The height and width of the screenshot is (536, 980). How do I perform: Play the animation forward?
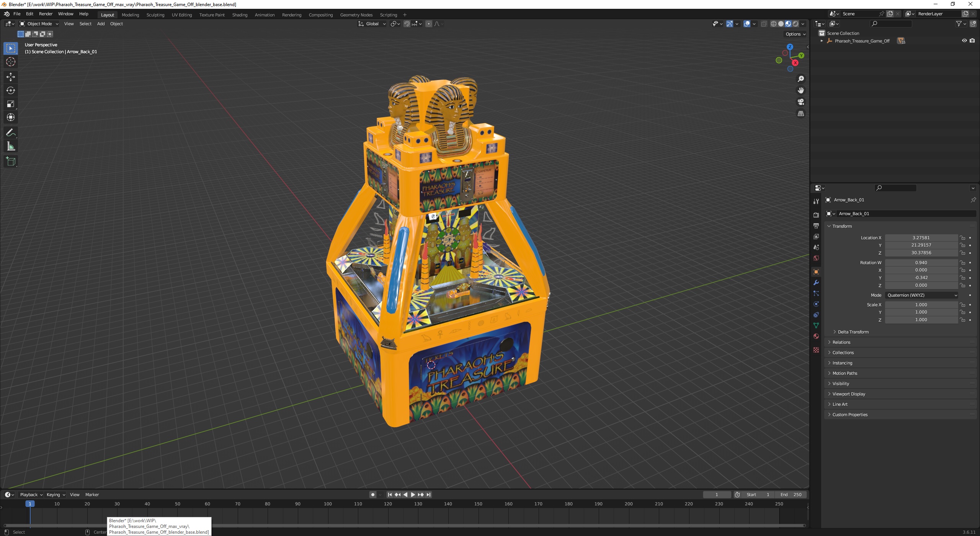[413, 495]
